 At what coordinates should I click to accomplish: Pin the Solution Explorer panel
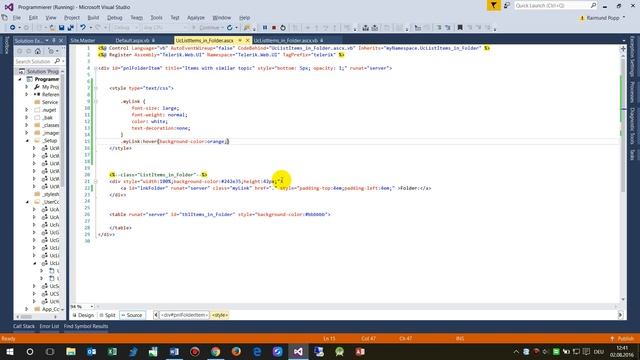[54, 40]
